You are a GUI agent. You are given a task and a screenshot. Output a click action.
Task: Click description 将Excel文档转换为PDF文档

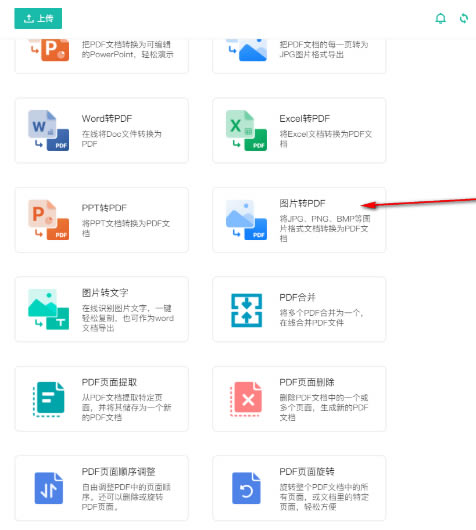[326, 139]
